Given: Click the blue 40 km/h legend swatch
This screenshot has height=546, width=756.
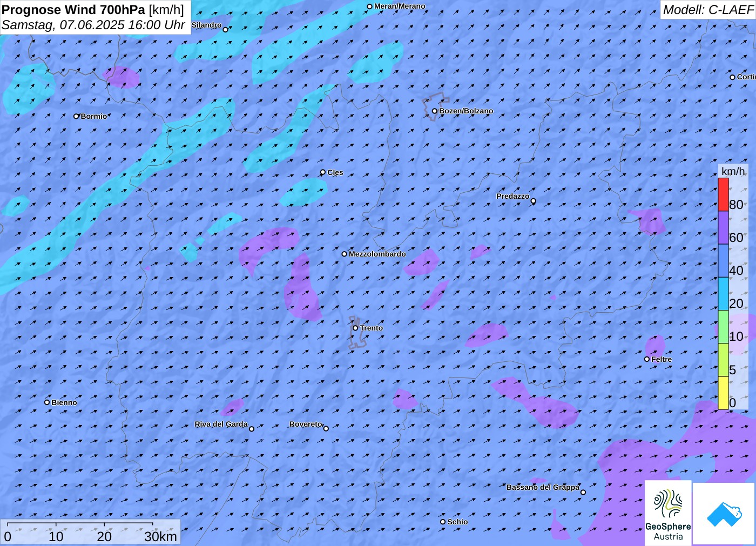Looking at the screenshot, I should click(723, 261).
